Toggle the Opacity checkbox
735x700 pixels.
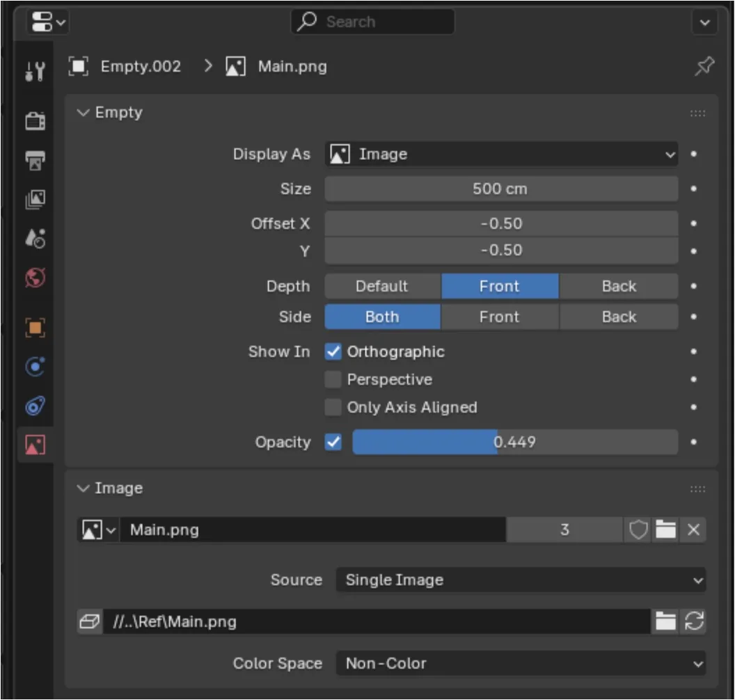(333, 442)
